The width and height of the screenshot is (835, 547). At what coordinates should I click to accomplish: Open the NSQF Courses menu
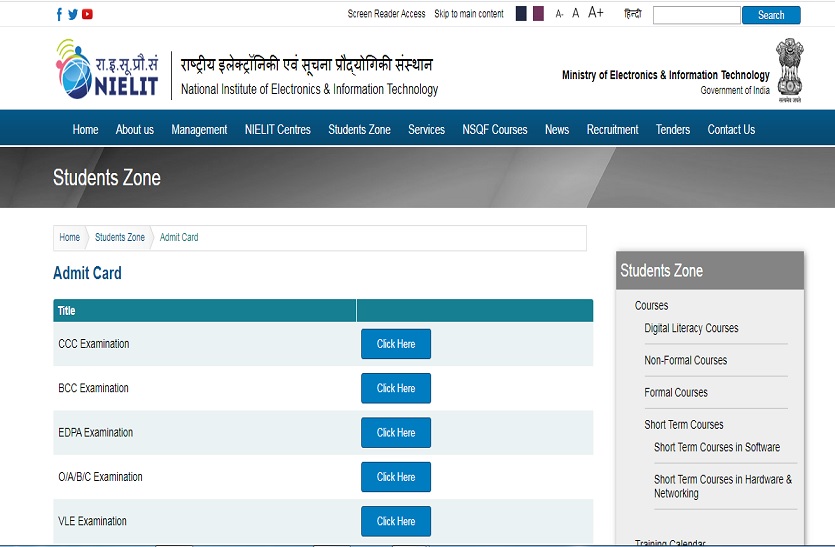(495, 129)
